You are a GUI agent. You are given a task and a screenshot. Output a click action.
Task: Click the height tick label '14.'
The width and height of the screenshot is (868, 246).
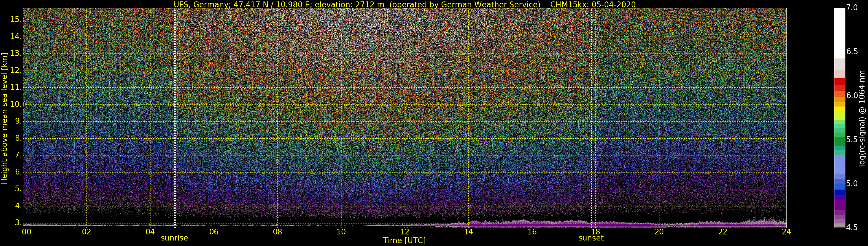16,36
